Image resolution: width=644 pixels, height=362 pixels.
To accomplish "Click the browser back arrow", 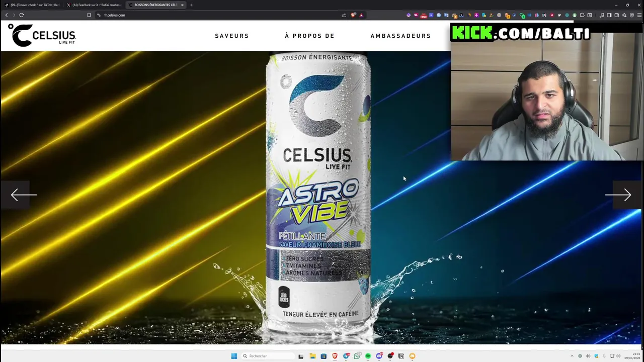I will (7, 15).
